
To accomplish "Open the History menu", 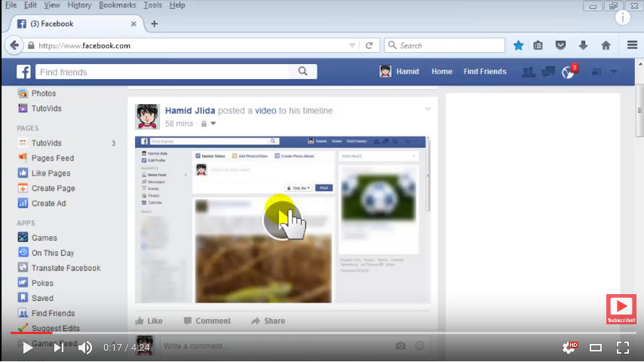I will point(79,5).
